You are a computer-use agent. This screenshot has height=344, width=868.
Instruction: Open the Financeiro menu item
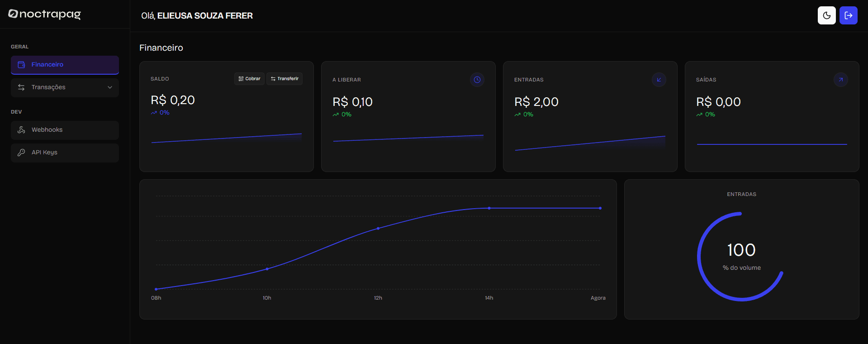[x=65, y=65]
